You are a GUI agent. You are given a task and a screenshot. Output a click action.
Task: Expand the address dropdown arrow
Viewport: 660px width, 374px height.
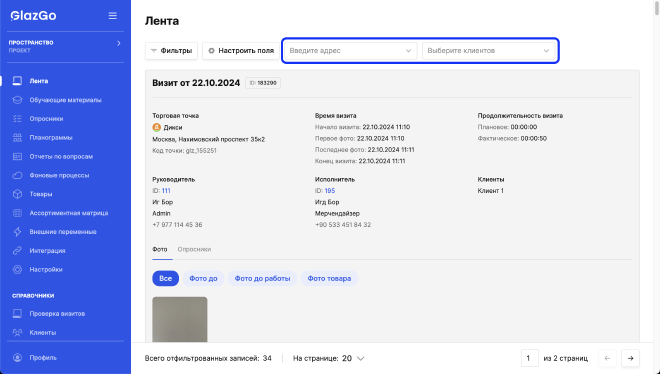tap(408, 51)
